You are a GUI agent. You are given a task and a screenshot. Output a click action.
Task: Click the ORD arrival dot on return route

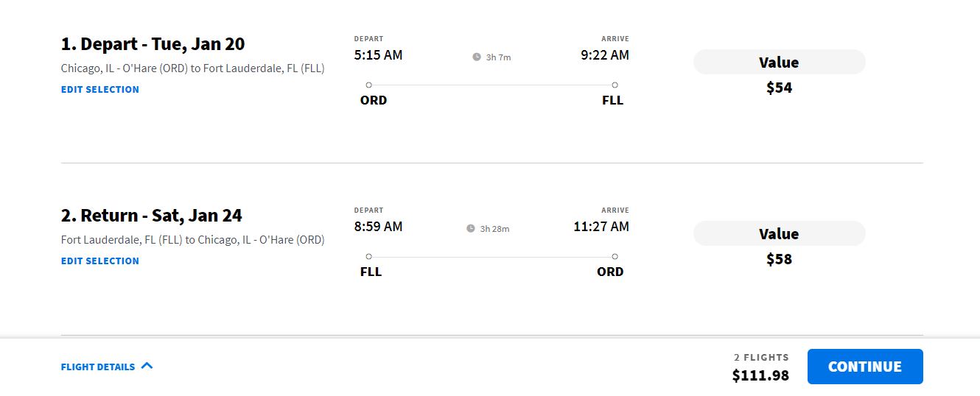pyautogui.click(x=615, y=257)
